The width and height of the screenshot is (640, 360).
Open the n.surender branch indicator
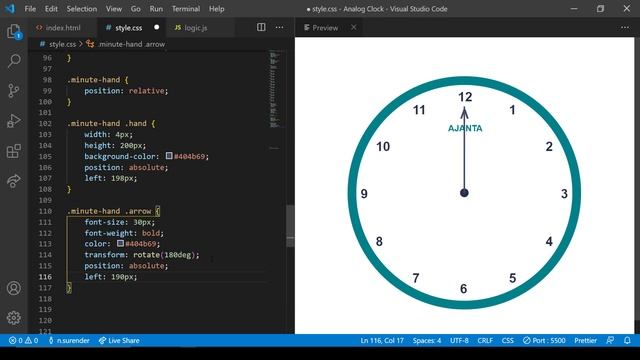69,340
